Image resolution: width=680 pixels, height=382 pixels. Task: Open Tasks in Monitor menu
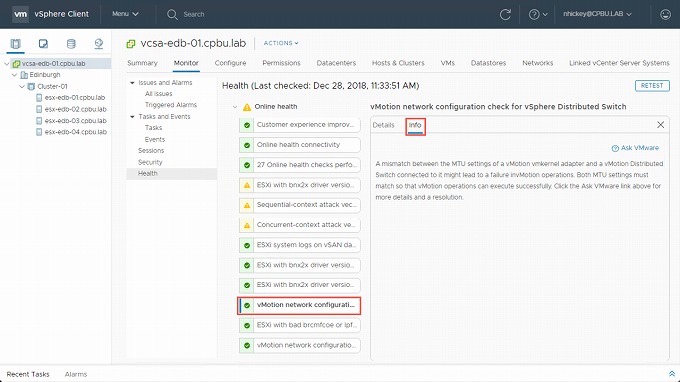click(154, 127)
